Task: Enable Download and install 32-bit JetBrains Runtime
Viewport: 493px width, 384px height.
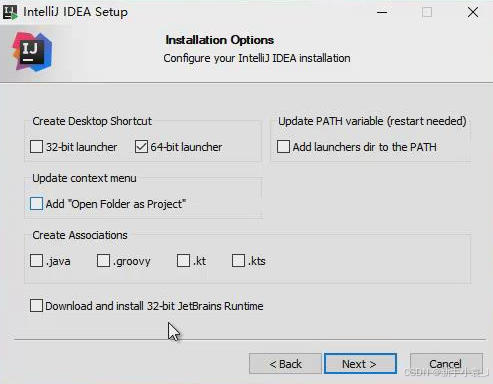Action: click(36, 306)
